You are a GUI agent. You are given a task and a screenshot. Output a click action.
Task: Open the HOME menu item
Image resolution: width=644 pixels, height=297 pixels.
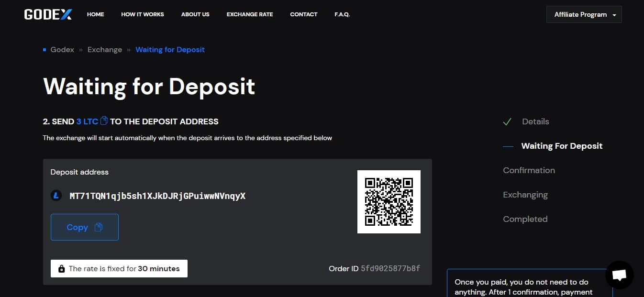click(96, 14)
